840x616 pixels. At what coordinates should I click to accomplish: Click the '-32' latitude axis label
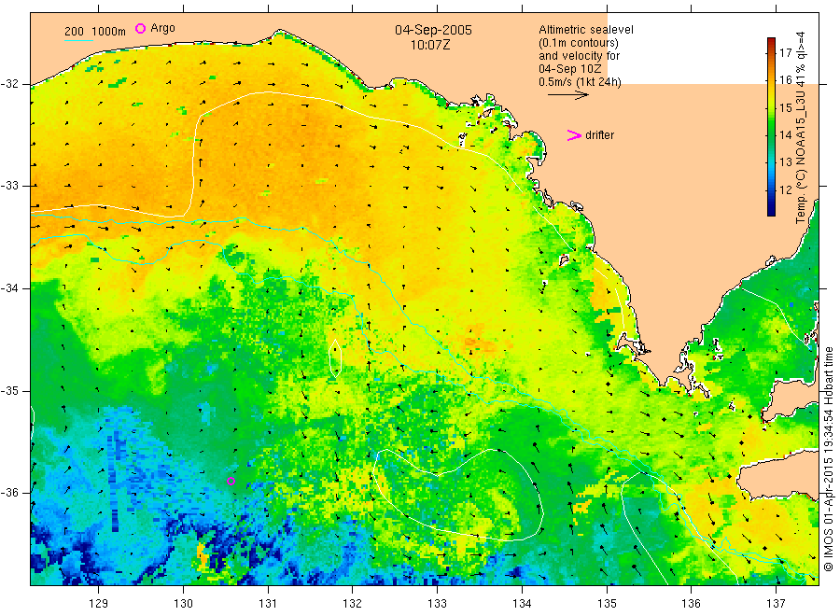pyautogui.click(x=9, y=84)
